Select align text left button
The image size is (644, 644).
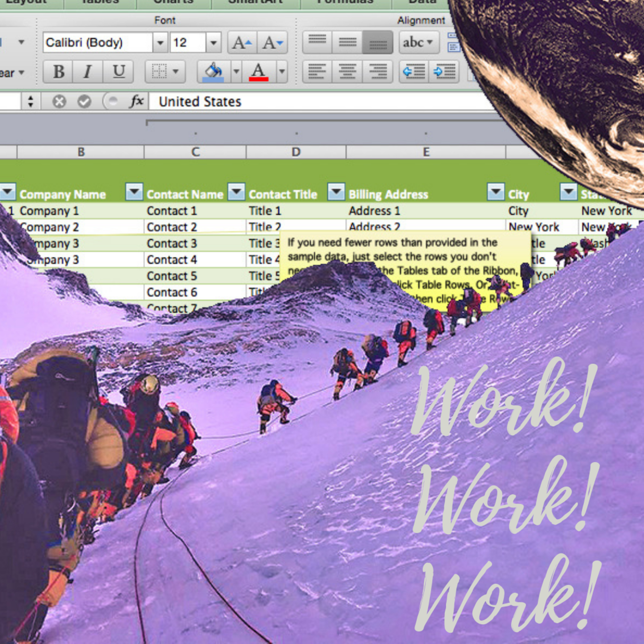317,72
